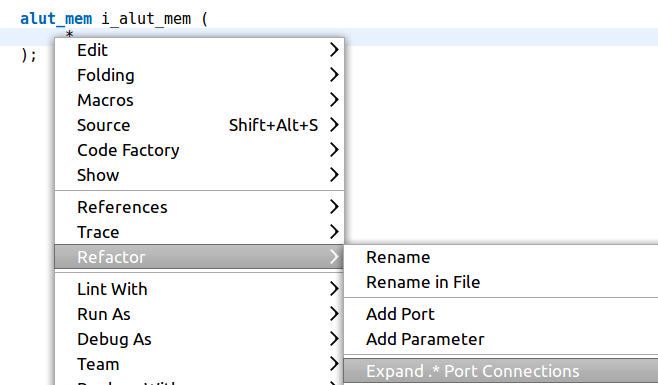The height and width of the screenshot is (385, 658).
Task: Click Expand .* Port Connections
Action: point(501,371)
